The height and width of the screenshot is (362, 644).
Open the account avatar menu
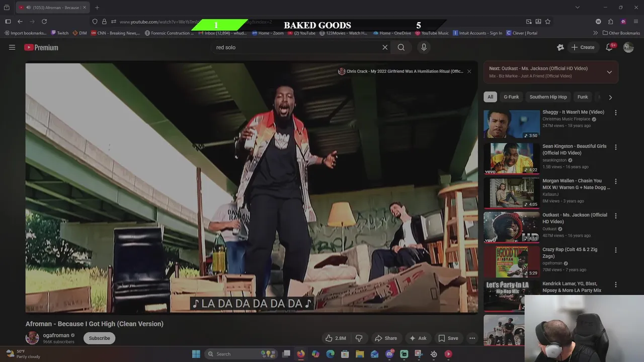[x=628, y=47]
